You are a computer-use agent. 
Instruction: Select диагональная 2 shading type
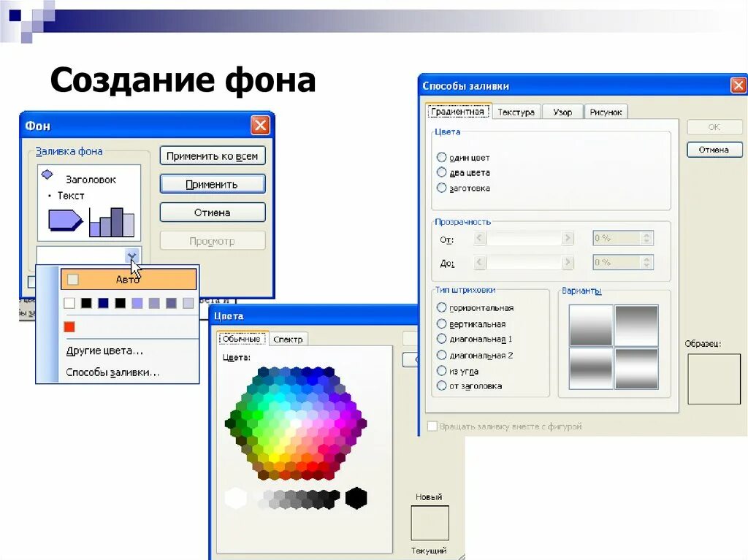(x=441, y=356)
